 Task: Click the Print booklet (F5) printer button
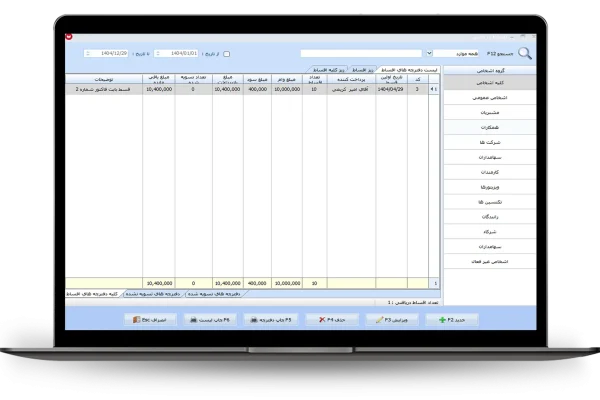tap(273, 319)
